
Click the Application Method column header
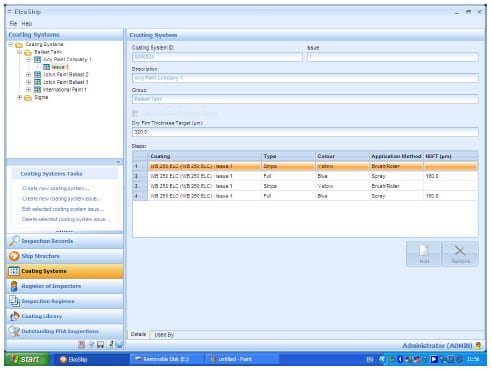396,156
